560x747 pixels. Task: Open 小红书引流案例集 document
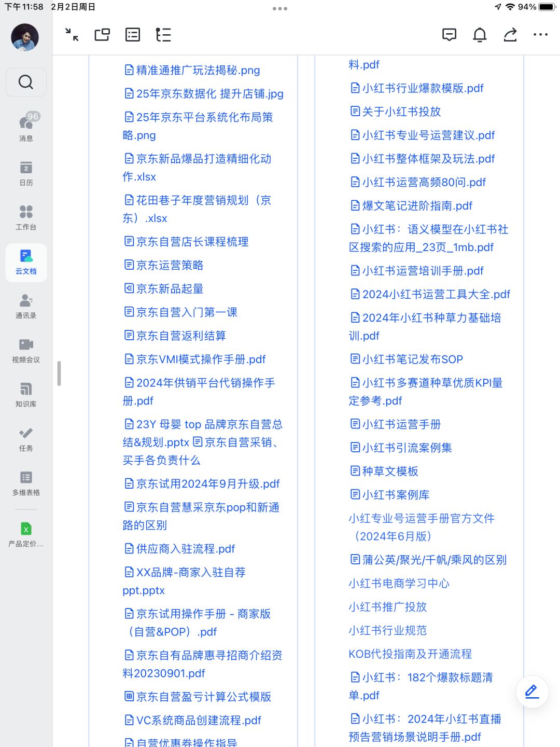coord(401,447)
